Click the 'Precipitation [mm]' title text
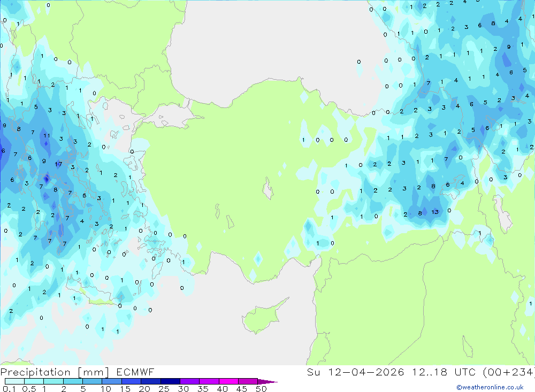Screen dimensions: 535x392 click(x=55, y=372)
